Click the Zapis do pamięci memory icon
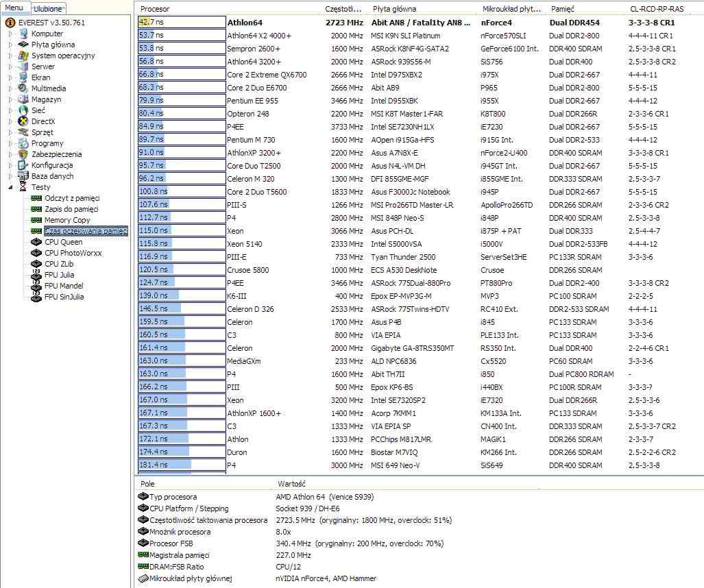This screenshot has width=704, height=588. 36,209
